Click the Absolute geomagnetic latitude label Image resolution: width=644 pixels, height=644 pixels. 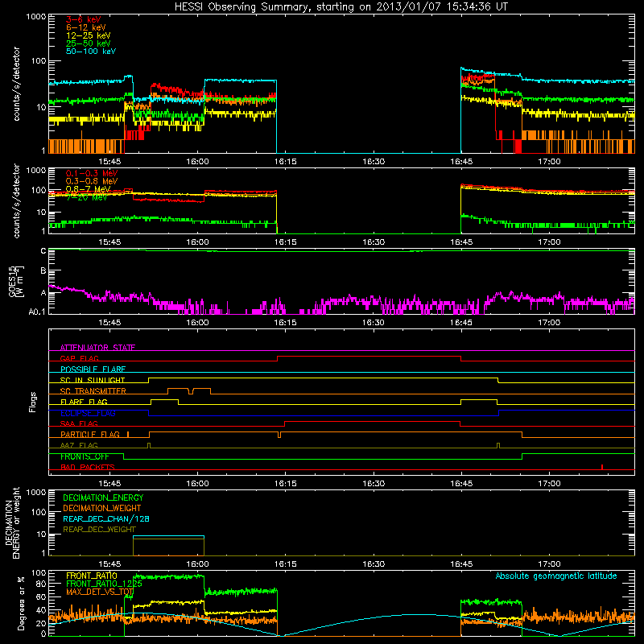[x=556, y=576]
